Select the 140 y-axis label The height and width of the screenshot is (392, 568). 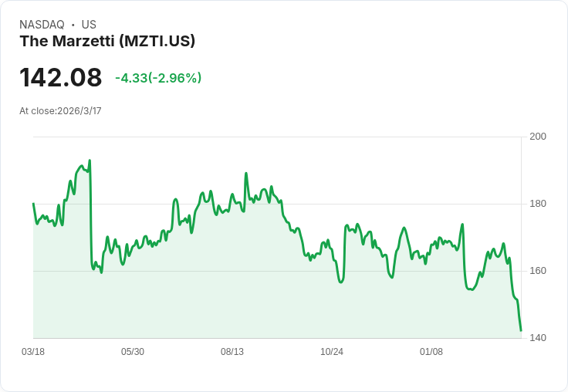click(538, 338)
